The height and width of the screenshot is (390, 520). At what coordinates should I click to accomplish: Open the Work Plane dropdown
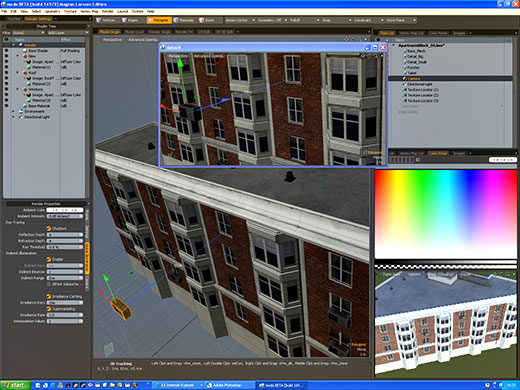coord(401,20)
